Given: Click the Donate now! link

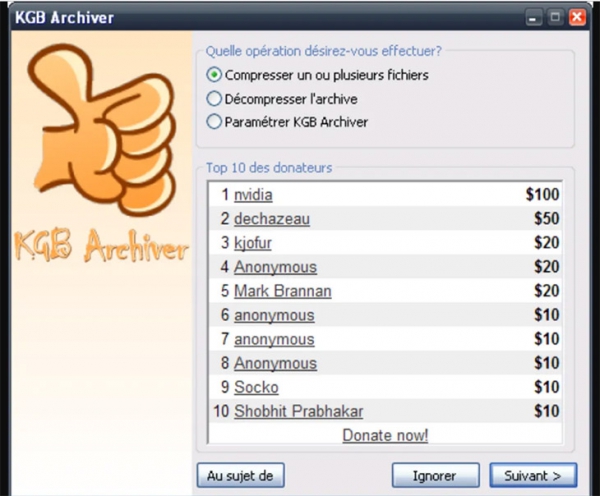Looking at the screenshot, I should click(385, 436).
